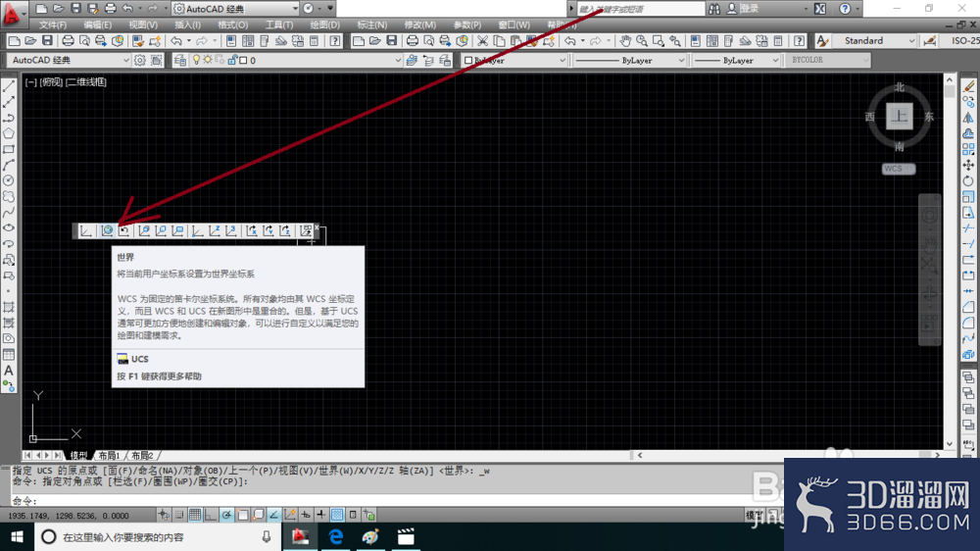980x551 pixels.
Task: Toggle Polar Tracking in status bar
Action: (227, 515)
